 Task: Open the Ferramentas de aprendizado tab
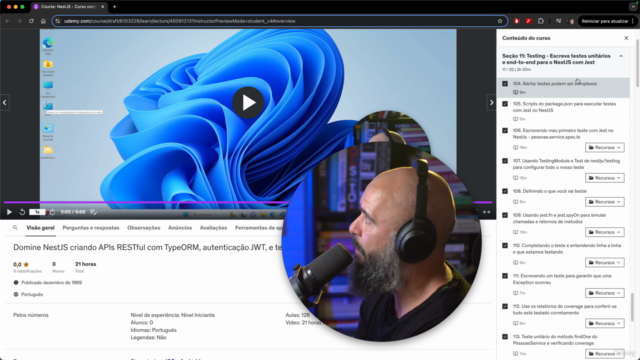click(259, 228)
